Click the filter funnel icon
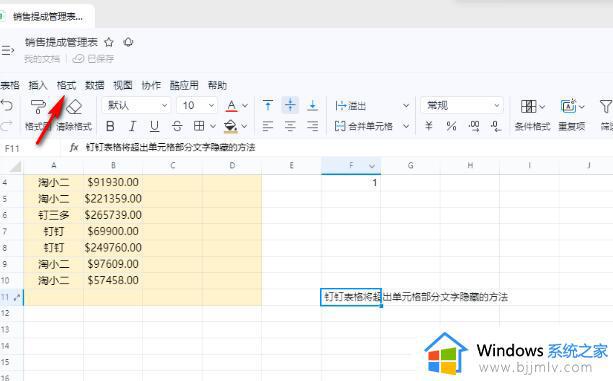 [606, 106]
